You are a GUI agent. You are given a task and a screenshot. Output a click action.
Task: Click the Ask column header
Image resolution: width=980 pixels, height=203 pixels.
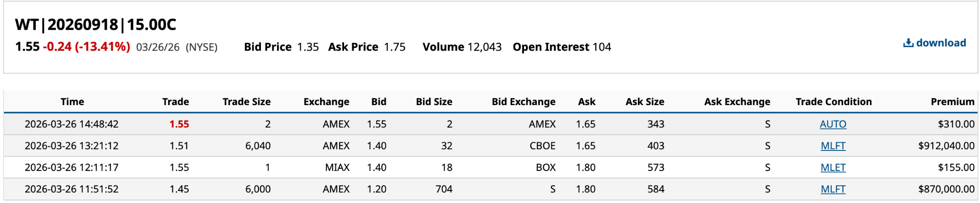coord(586,102)
